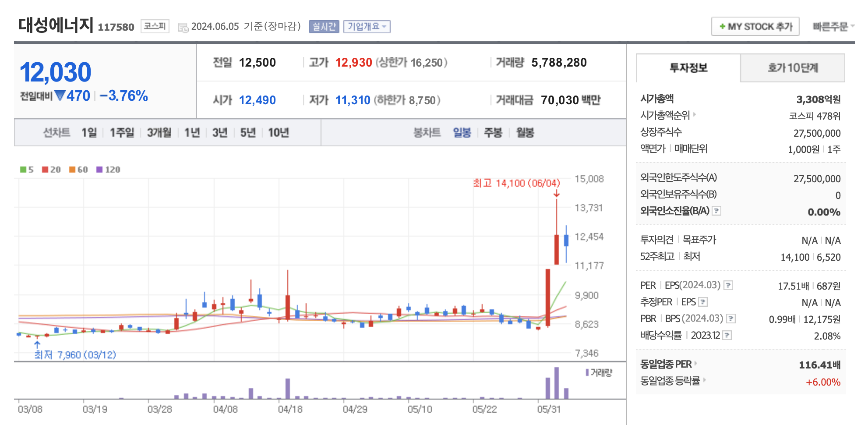Open the 추정PER EPS help icon
868x425 pixels.
[x=703, y=302]
